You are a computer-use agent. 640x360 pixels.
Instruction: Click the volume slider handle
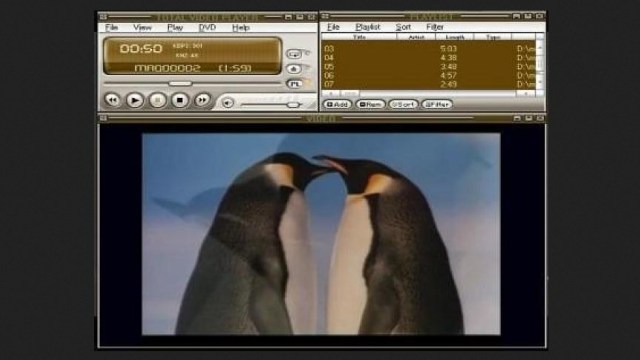(293, 105)
